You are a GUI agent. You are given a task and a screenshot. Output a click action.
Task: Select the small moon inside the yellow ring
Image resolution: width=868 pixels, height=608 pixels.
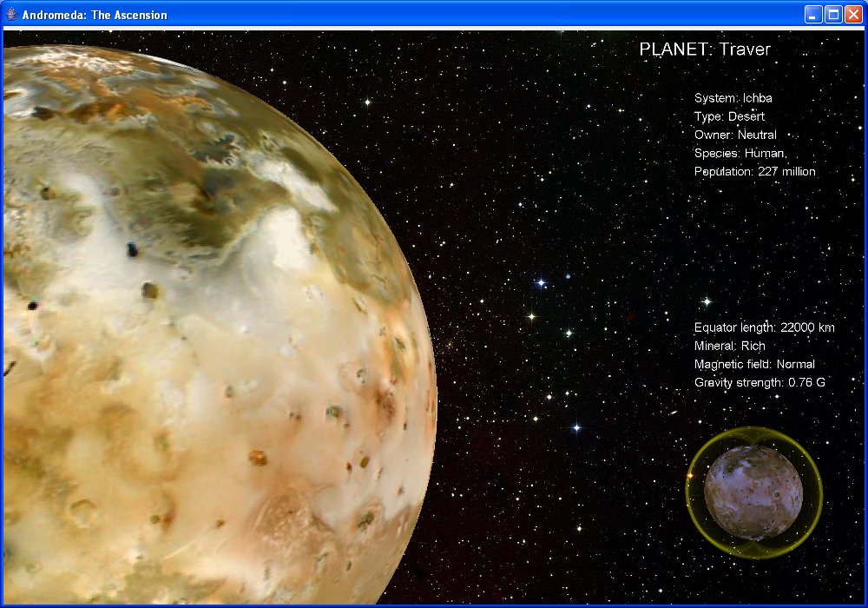[753, 492]
